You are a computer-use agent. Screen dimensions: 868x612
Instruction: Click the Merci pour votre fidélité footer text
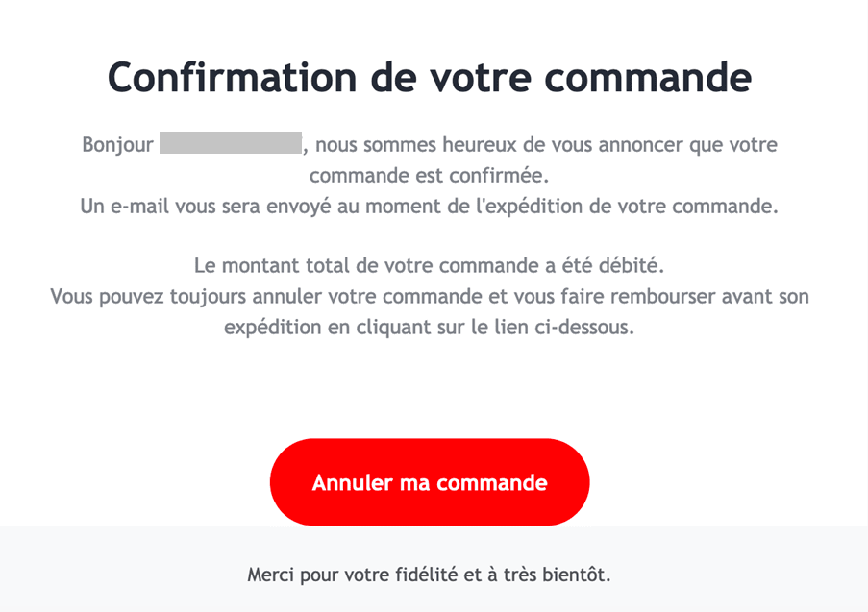pos(429,575)
